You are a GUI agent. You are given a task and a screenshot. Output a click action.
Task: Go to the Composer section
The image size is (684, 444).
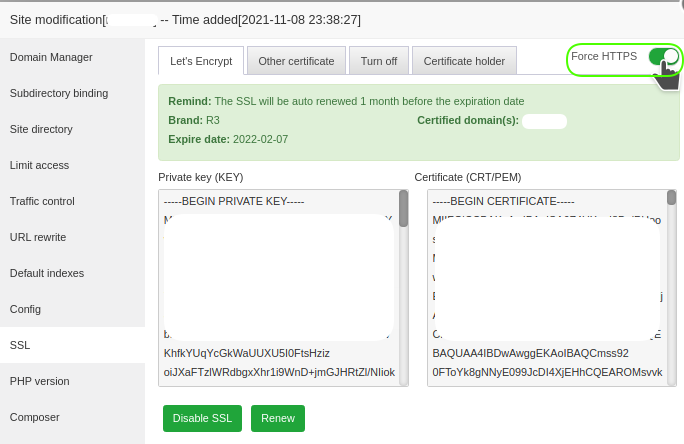(x=35, y=417)
